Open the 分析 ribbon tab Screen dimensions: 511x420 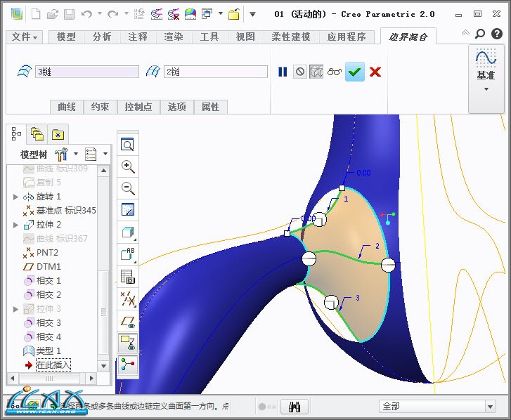[x=102, y=37]
